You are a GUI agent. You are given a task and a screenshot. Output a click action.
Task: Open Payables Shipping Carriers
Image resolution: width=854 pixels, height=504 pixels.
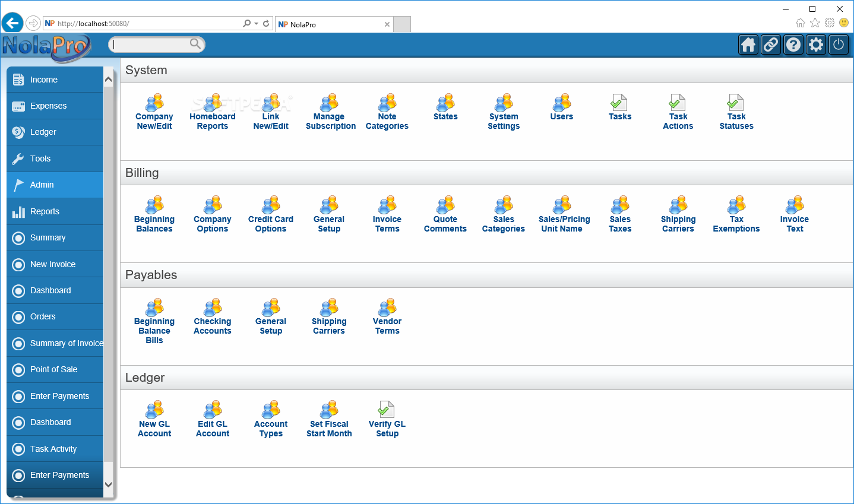[329, 316]
